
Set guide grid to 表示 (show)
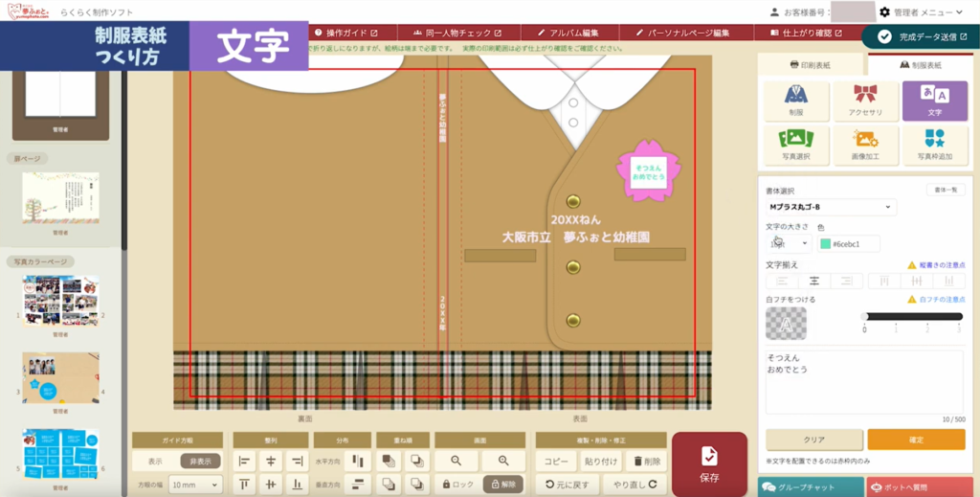pos(154,461)
